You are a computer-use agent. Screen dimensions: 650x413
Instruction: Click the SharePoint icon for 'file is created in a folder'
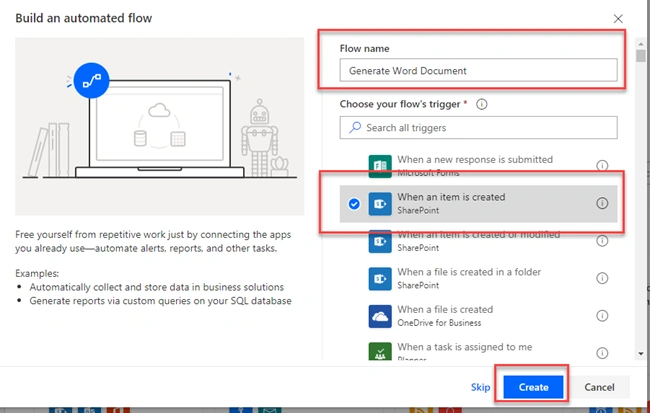380,279
